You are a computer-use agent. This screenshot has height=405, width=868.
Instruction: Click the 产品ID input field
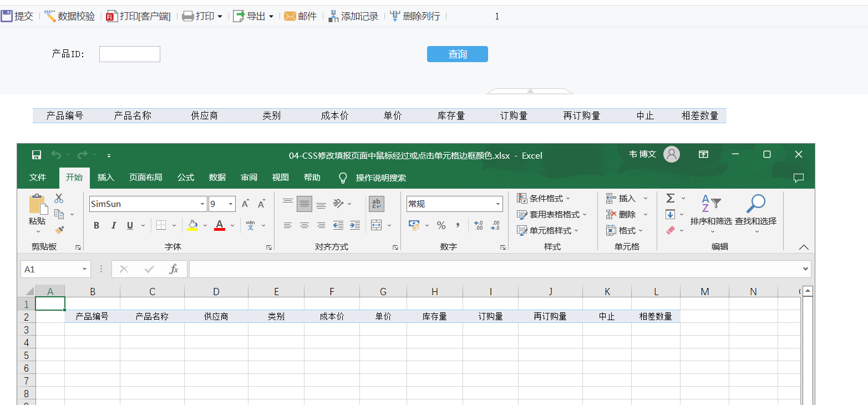130,54
